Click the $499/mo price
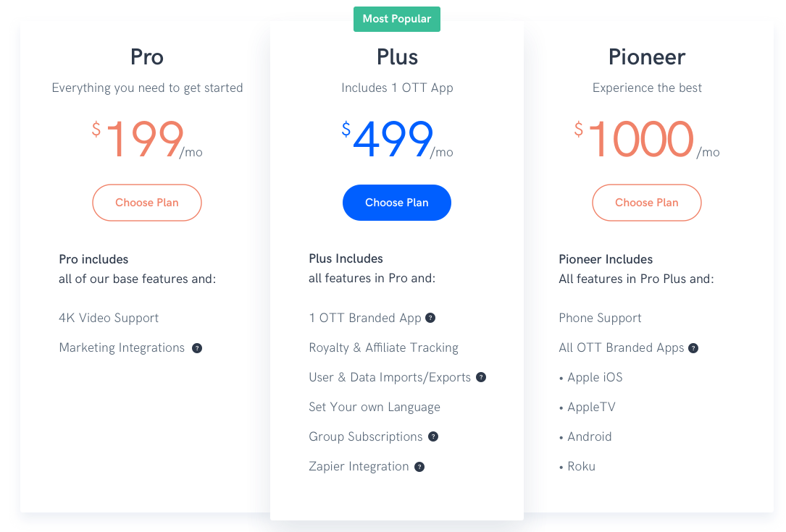Image resolution: width=786 pixels, height=532 pixels. 397,139
